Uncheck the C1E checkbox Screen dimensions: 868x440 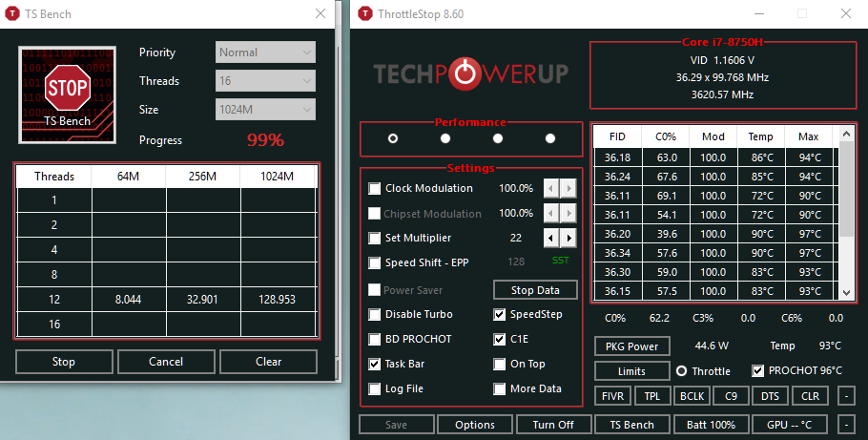(499, 339)
